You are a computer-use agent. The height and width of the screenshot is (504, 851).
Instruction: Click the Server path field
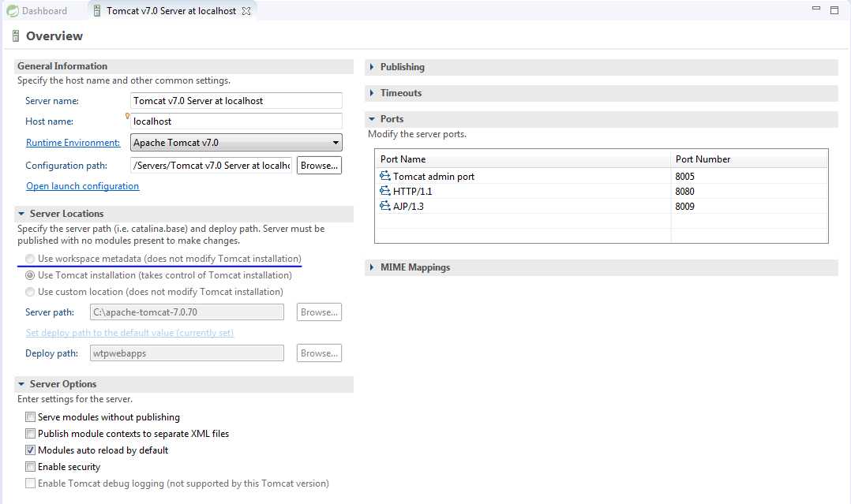coord(186,312)
